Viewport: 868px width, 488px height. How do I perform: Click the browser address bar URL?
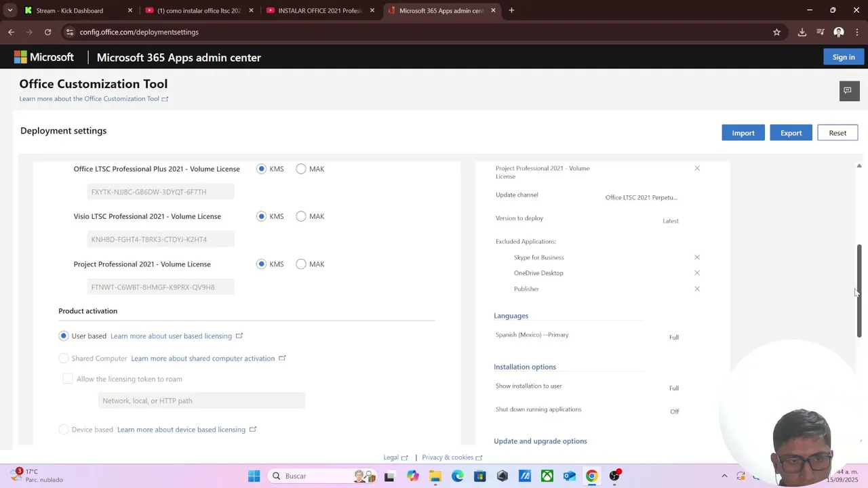(x=139, y=32)
